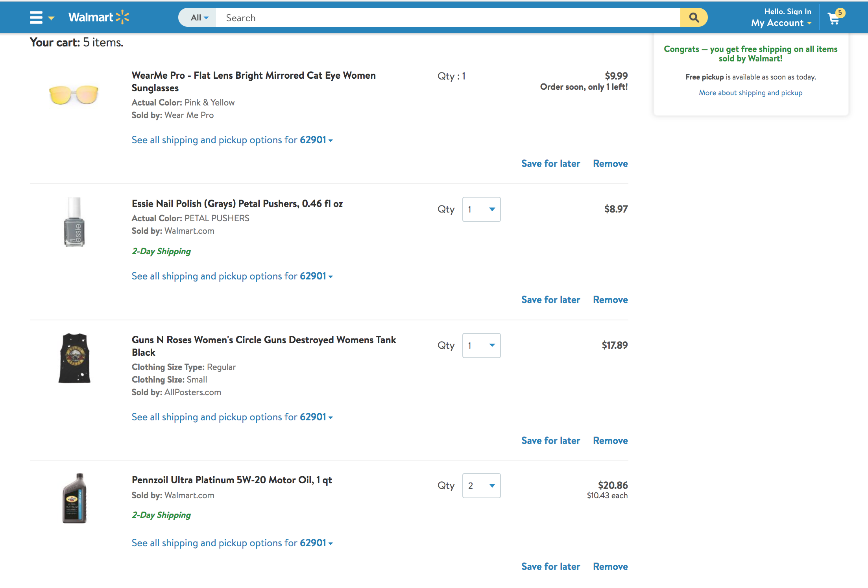
Task: Open More about shipping and pickup link
Action: pyautogui.click(x=750, y=93)
